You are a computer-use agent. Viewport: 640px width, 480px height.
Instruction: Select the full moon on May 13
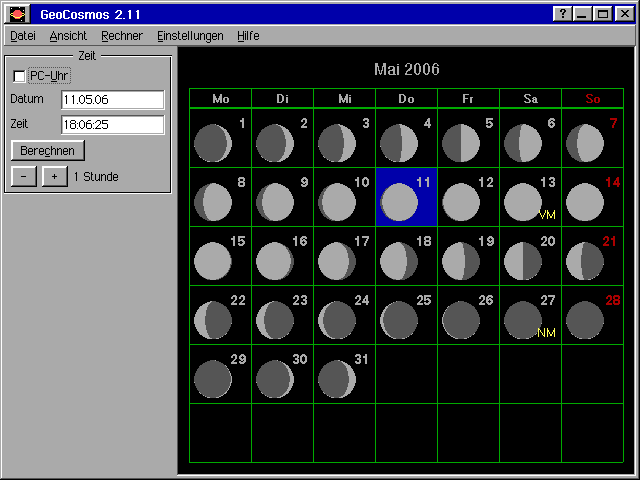(x=522, y=202)
